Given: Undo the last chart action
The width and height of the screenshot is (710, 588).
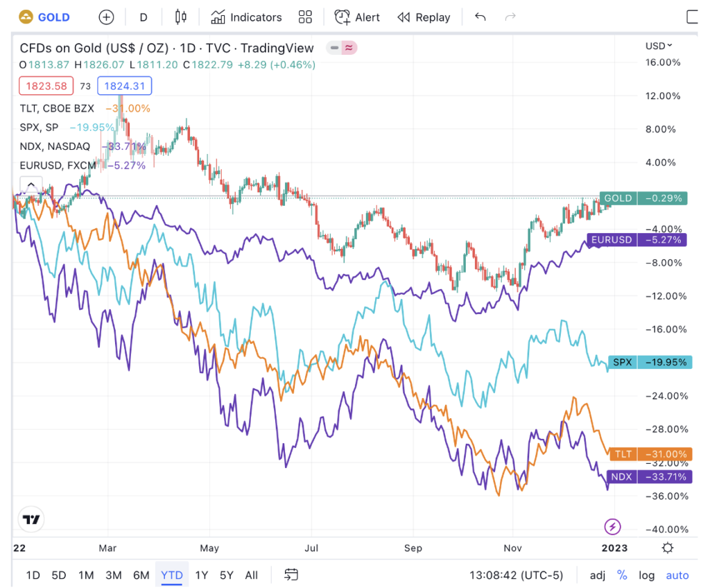Looking at the screenshot, I should [x=480, y=17].
